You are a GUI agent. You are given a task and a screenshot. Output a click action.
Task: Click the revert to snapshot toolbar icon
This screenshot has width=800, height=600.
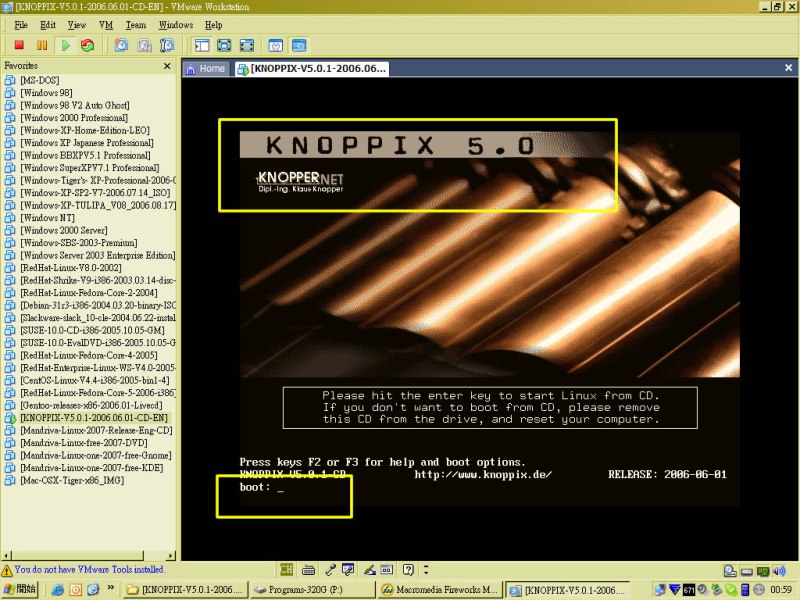144,45
